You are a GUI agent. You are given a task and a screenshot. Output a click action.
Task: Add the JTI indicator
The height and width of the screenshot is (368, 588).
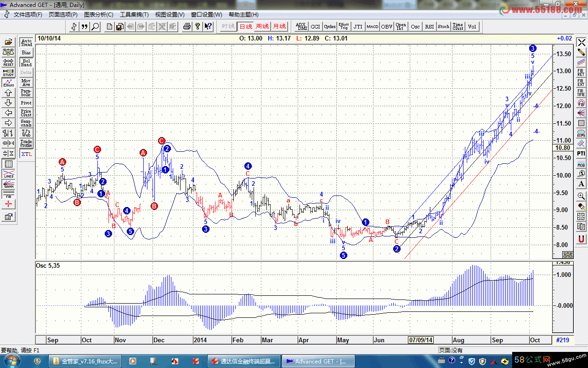(358, 27)
